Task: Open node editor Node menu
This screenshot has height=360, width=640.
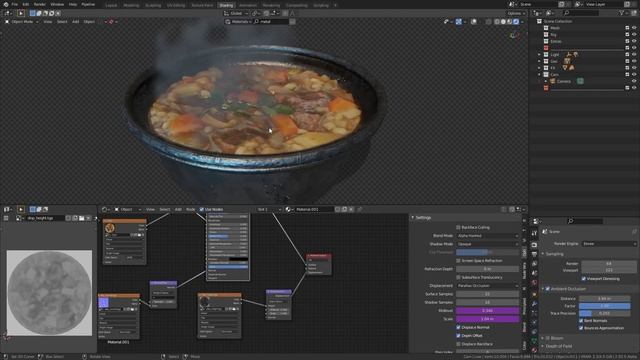Action: 191,209
